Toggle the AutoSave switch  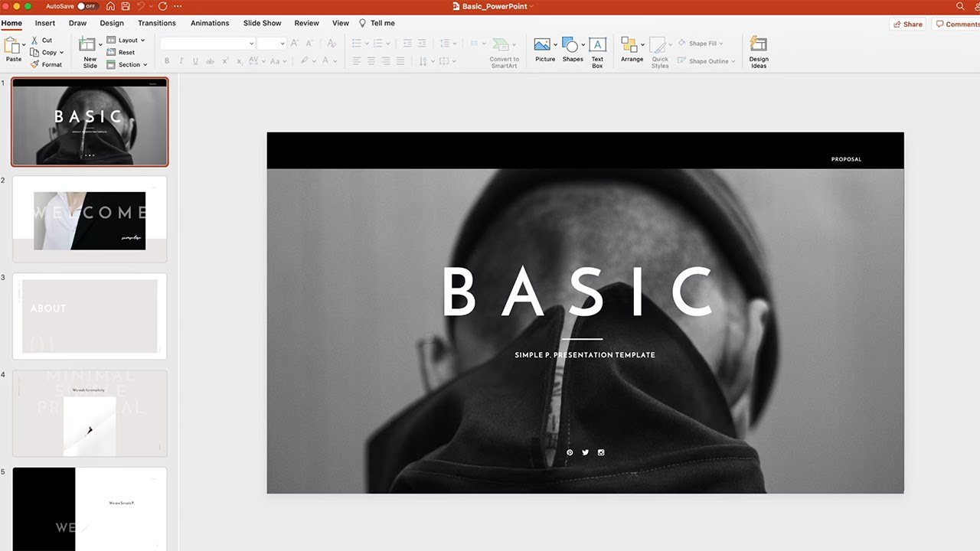(x=88, y=6)
